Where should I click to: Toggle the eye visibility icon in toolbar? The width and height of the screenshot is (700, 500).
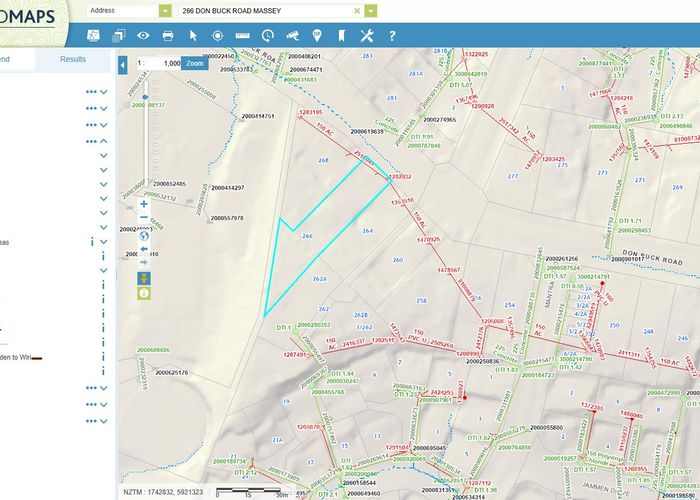click(x=143, y=36)
